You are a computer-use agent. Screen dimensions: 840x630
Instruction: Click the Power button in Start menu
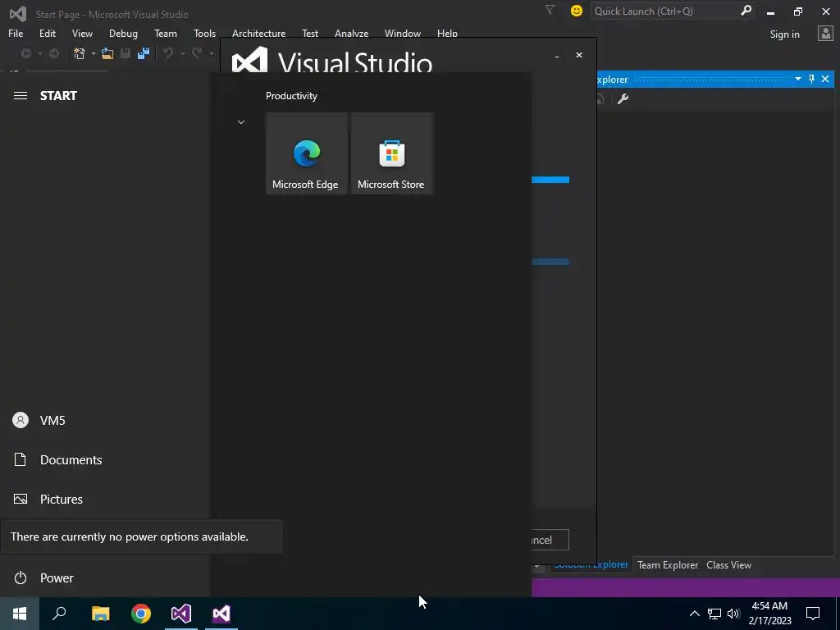click(x=104, y=577)
